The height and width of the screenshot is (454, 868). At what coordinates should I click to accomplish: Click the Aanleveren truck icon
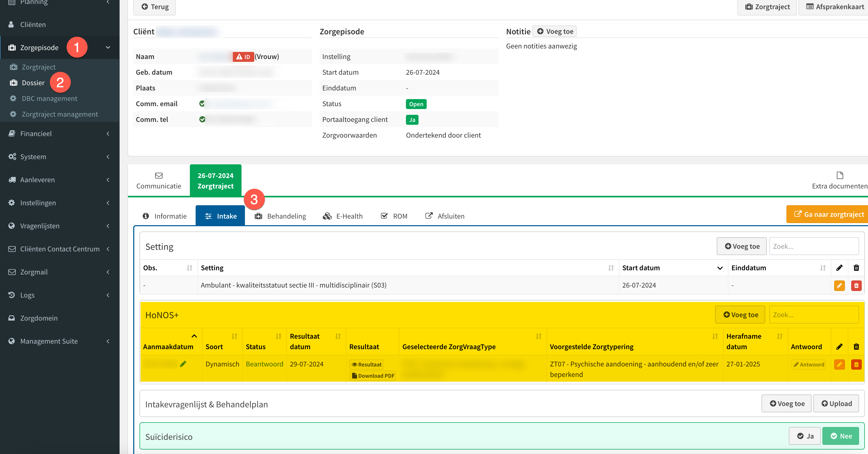pyautogui.click(x=12, y=180)
